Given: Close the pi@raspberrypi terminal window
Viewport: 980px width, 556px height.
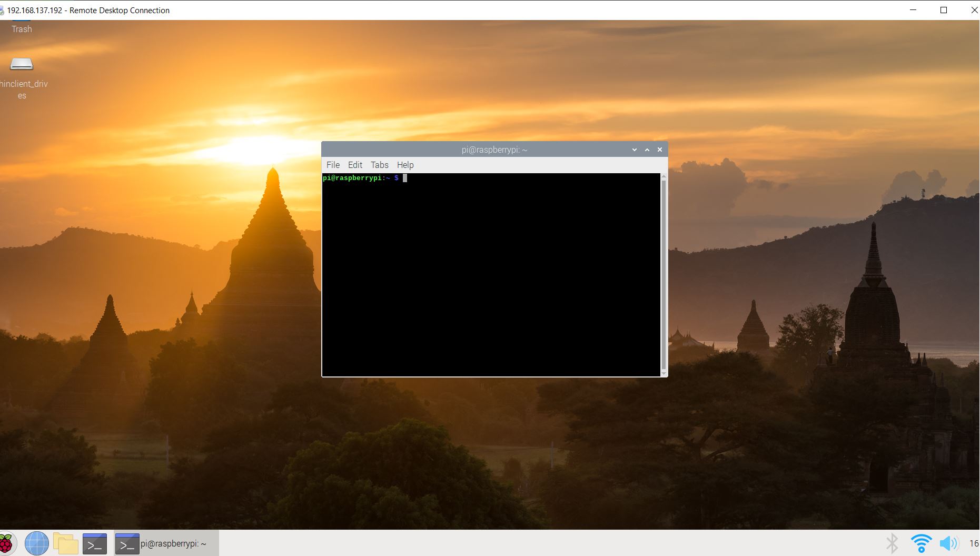Looking at the screenshot, I should (x=660, y=150).
